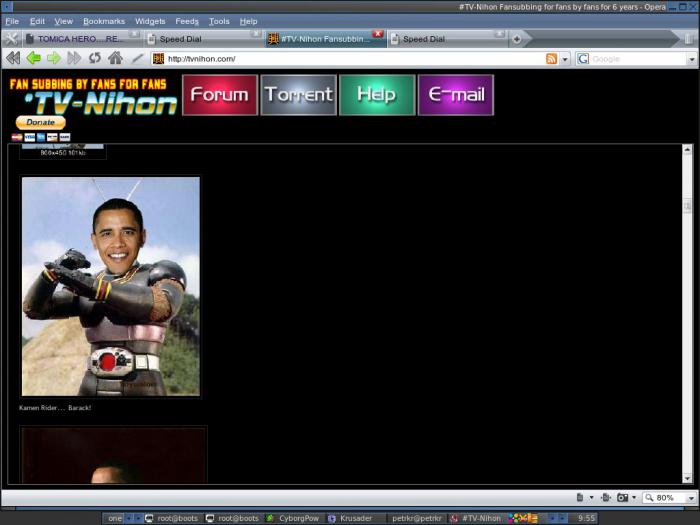The height and width of the screenshot is (525, 700).
Task: Open the File menu
Action: pyautogui.click(x=12, y=21)
